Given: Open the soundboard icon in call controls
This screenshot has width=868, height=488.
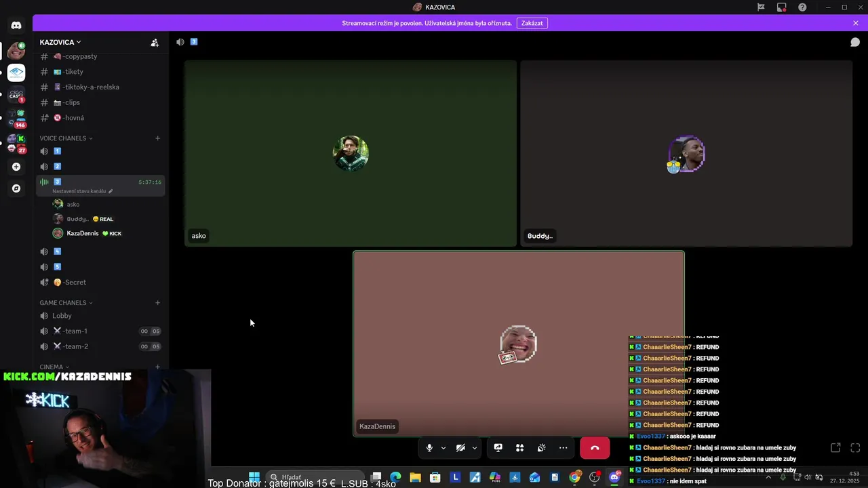Looking at the screenshot, I should 541,448.
